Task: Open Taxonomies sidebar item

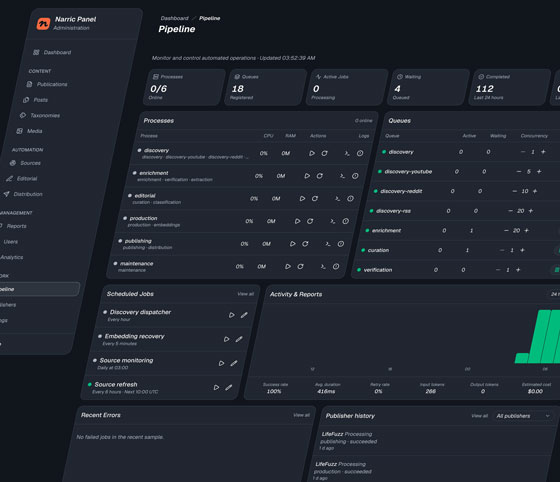Action: click(40, 115)
